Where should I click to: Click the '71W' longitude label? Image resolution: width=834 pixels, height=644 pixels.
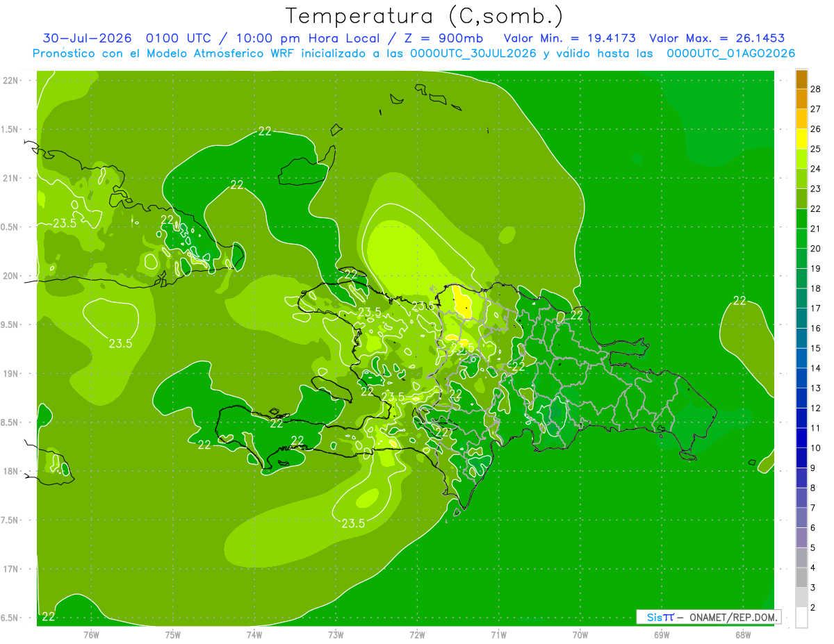(x=498, y=634)
